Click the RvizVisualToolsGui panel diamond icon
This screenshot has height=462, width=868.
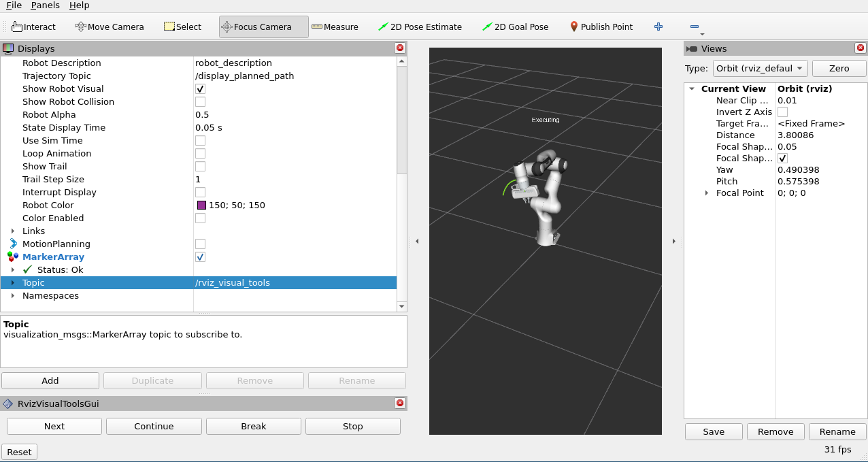pyautogui.click(x=8, y=403)
